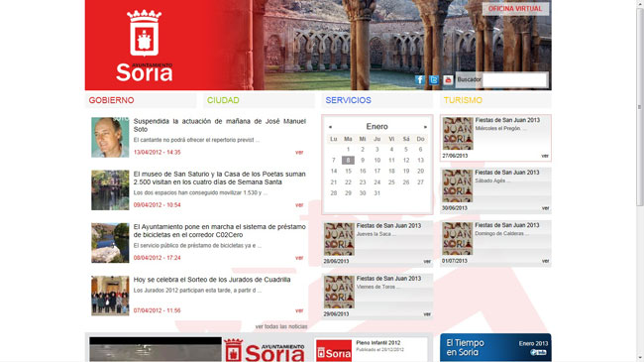Viewport: 644px width, 362px height.
Task: Click 'ver' on 27/06/2013 event
Action: [x=545, y=156]
